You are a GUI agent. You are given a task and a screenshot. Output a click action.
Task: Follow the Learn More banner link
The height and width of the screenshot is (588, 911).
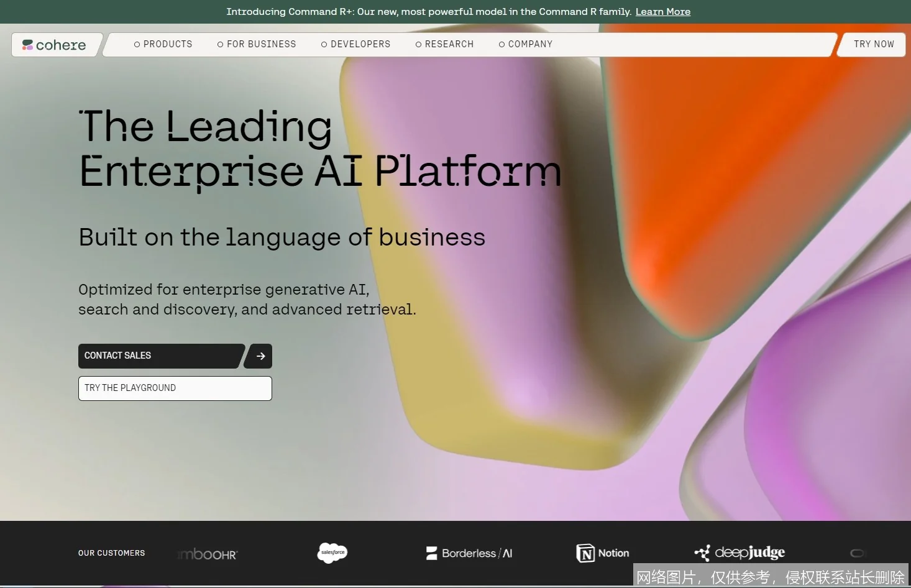(x=663, y=12)
